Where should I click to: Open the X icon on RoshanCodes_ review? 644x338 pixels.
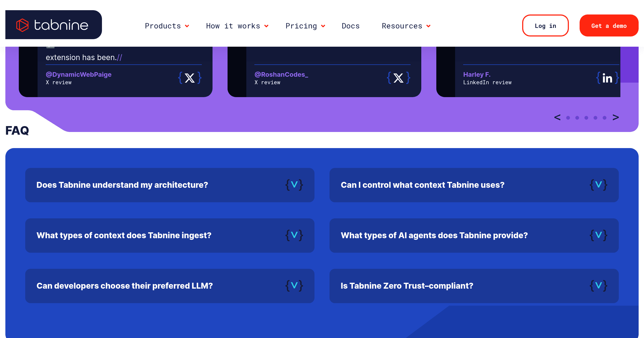click(x=398, y=78)
